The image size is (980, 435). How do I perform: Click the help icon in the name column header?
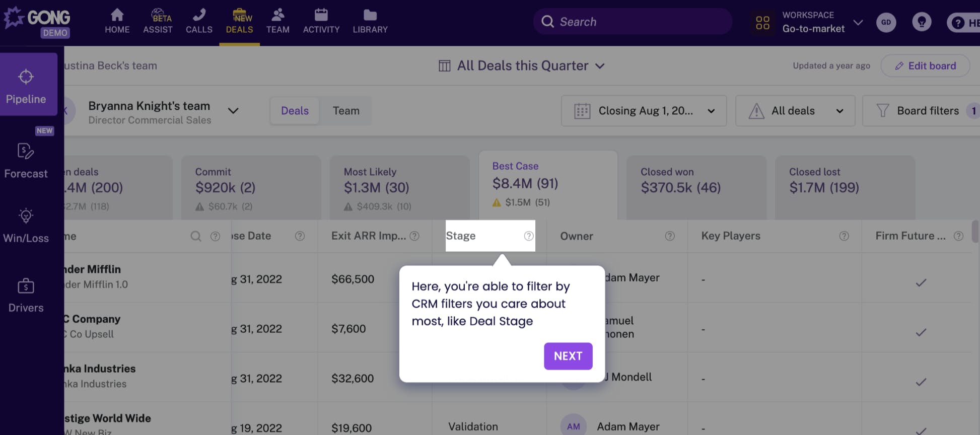(x=215, y=236)
